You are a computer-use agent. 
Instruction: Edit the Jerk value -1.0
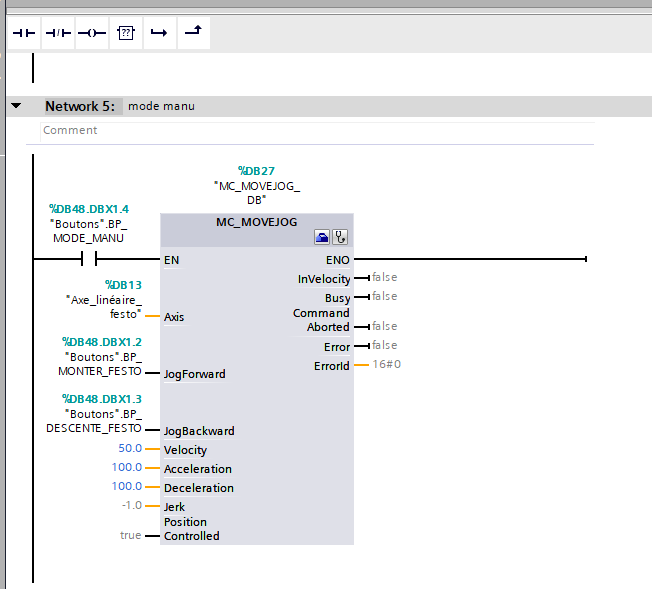tap(132, 505)
